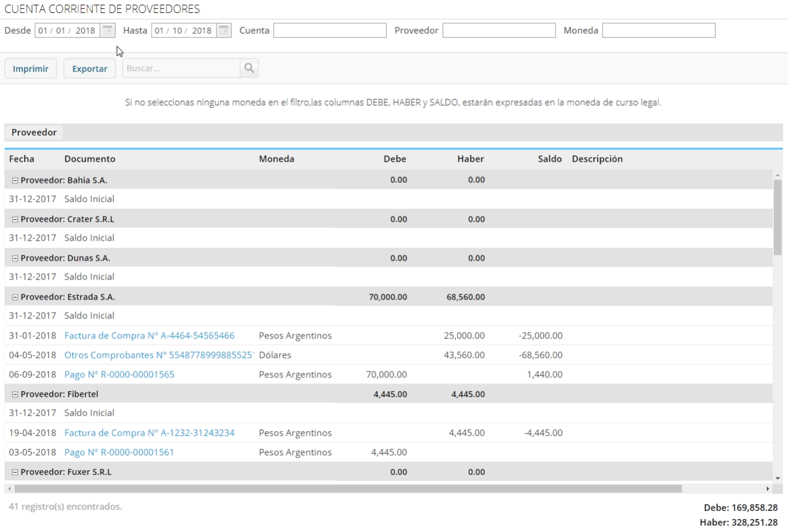Click horizontal scrollbar right arrow
Viewport: 788px width, 532px height.
tap(767, 489)
